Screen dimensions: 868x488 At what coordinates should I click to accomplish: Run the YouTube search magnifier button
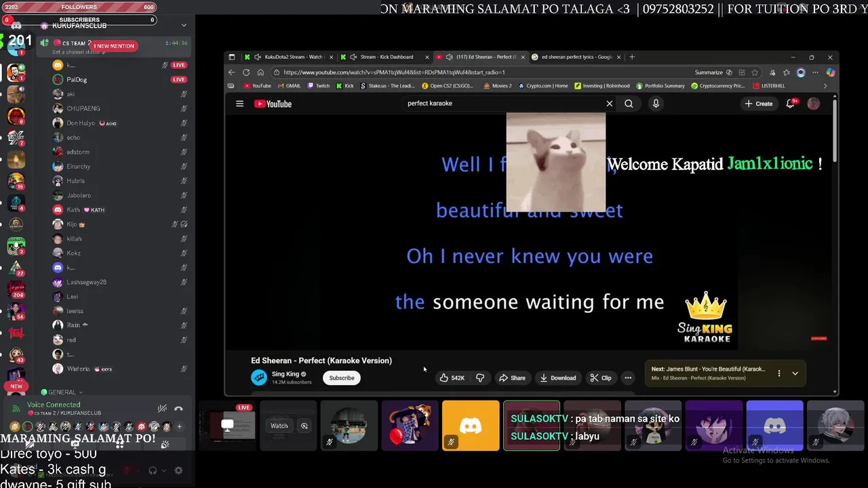(629, 104)
